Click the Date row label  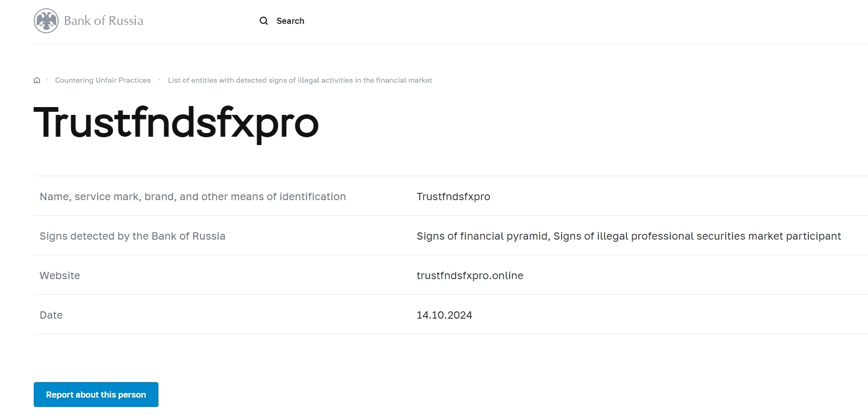51,315
